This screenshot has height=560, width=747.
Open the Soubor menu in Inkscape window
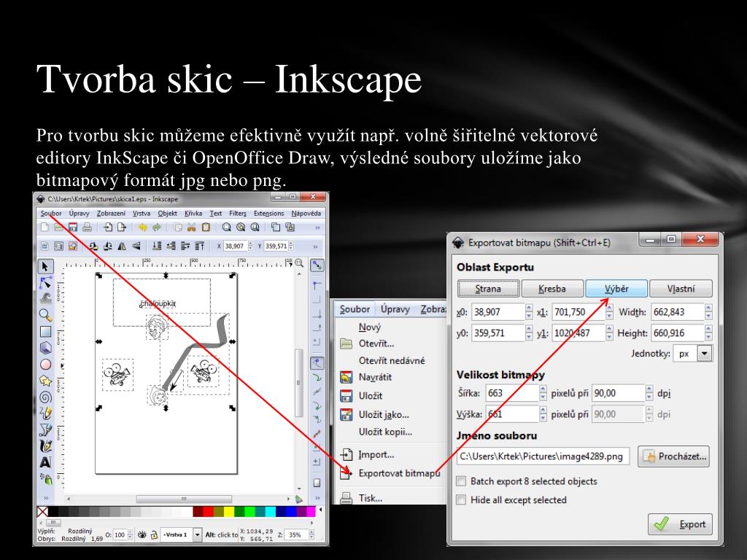pos(51,214)
